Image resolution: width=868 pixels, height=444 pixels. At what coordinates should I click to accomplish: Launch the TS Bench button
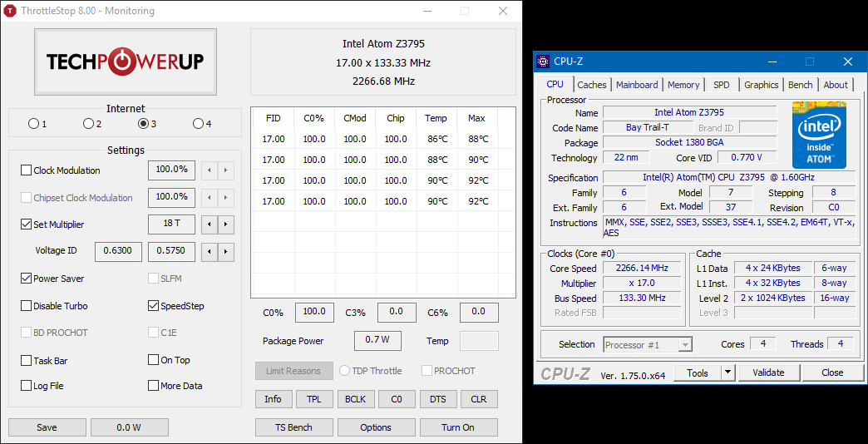294,427
